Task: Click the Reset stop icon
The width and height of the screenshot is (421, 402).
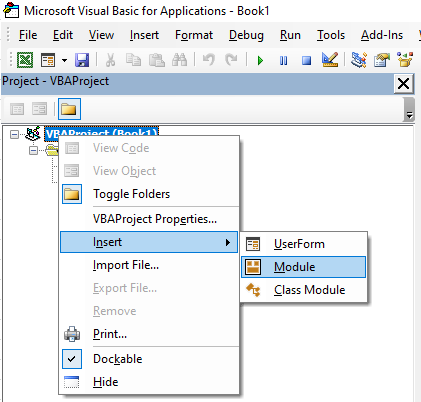Action: tap(306, 61)
